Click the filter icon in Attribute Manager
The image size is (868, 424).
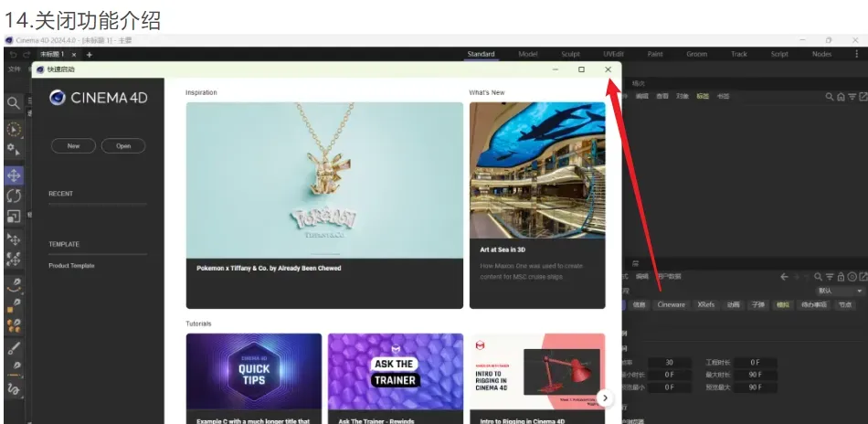pyautogui.click(x=830, y=277)
